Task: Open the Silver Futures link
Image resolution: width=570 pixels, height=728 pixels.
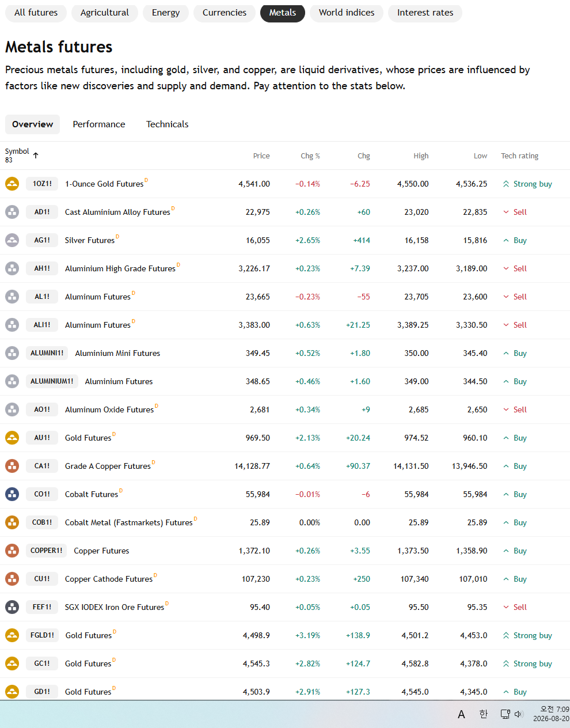Action: coord(90,241)
